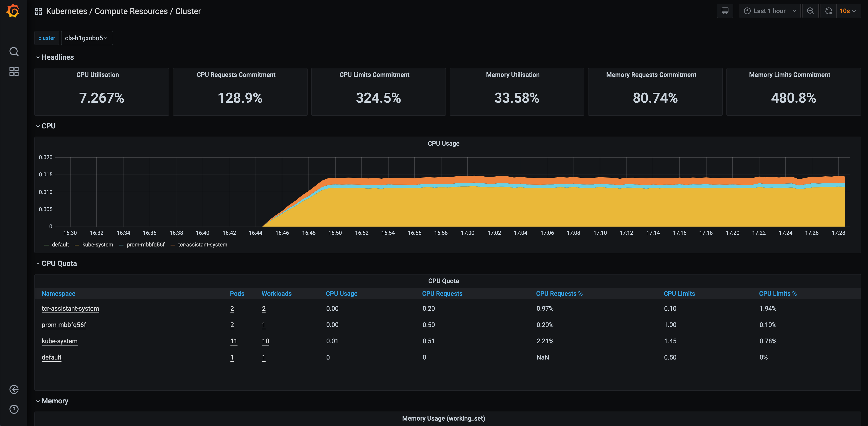Click the prom-mbbfq56f namespace link
The image size is (868, 426).
63,325
